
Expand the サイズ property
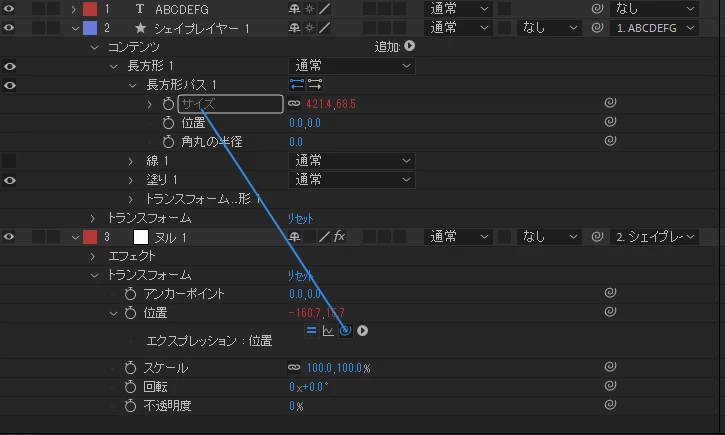tap(149, 104)
